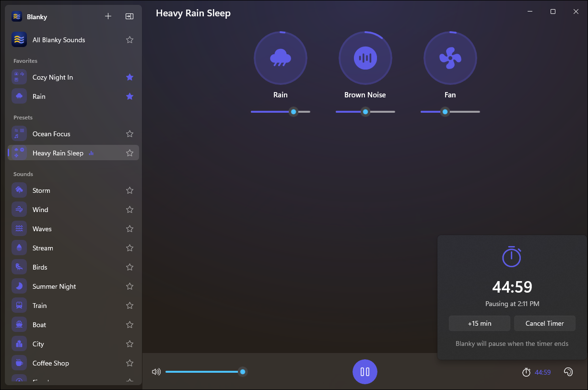Open All Blanky Sounds
Screen dimensions: 588x390
(x=73, y=40)
